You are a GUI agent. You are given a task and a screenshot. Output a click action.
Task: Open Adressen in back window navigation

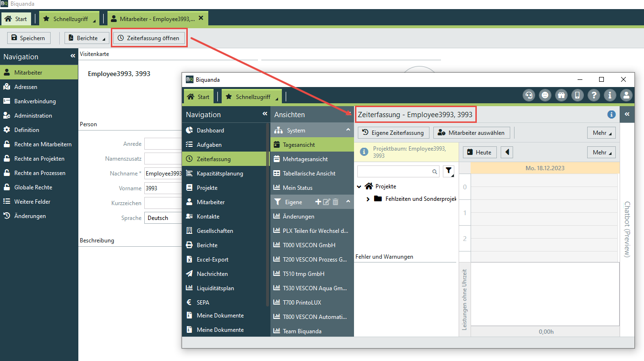click(x=39, y=87)
